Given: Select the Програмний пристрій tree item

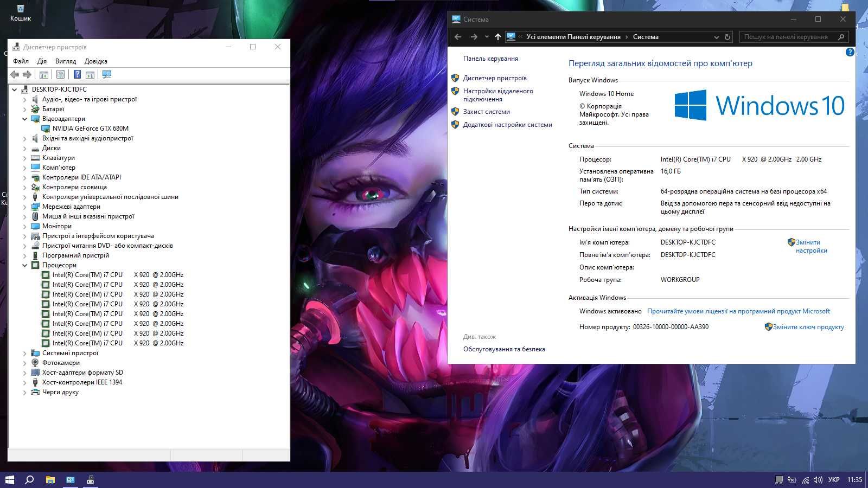Looking at the screenshot, I should (x=75, y=255).
